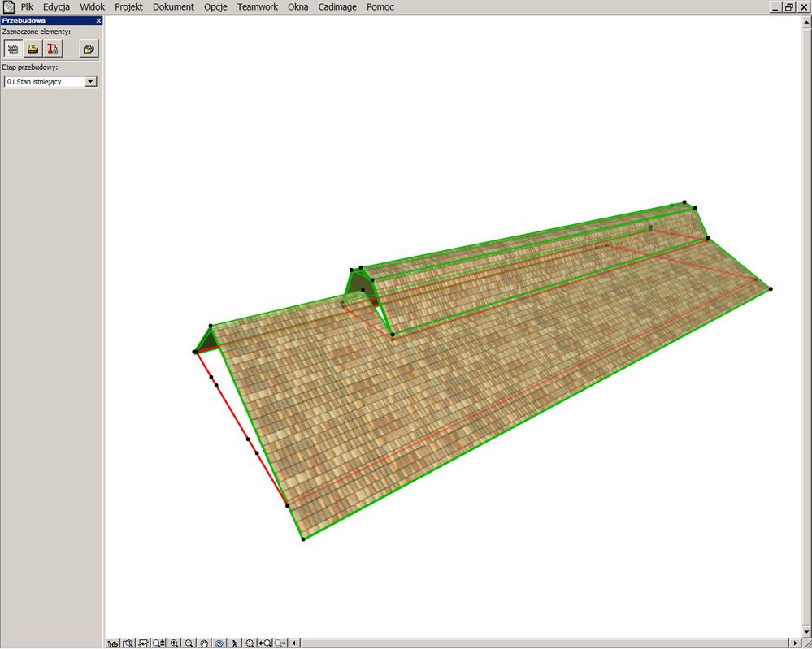The height and width of the screenshot is (649, 812).
Task: Open the Pomoc menu
Action: 380,7
